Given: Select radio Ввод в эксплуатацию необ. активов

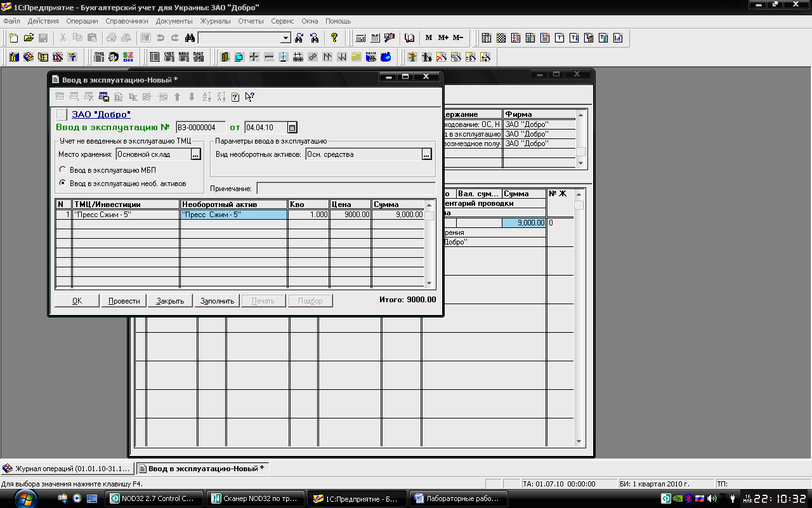Looking at the screenshot, I should (62, 184).
